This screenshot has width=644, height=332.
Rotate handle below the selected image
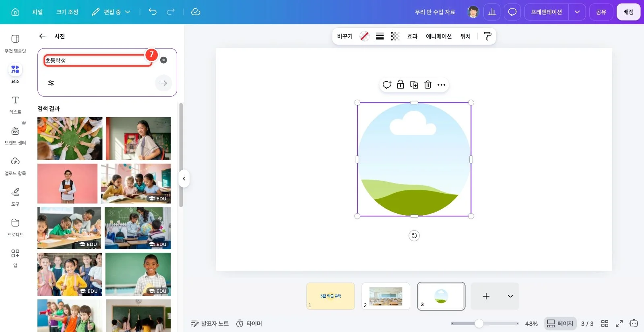coord(414,235)
